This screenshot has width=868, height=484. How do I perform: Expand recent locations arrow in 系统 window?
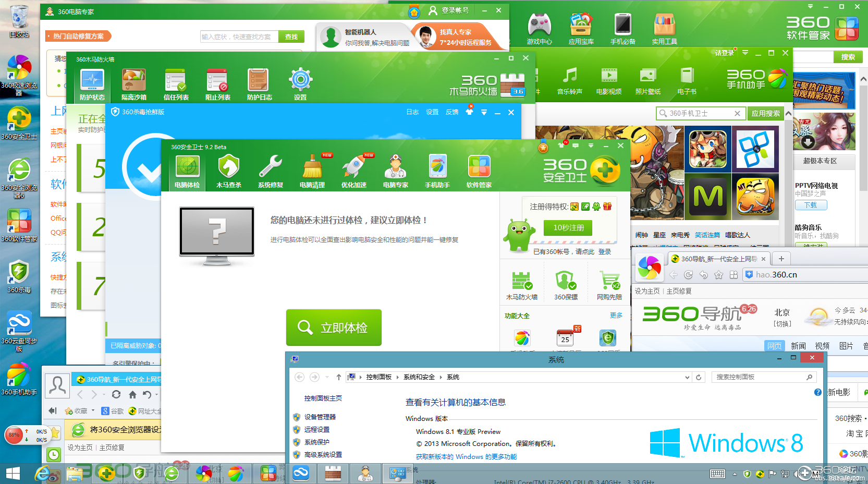point(327,377)
